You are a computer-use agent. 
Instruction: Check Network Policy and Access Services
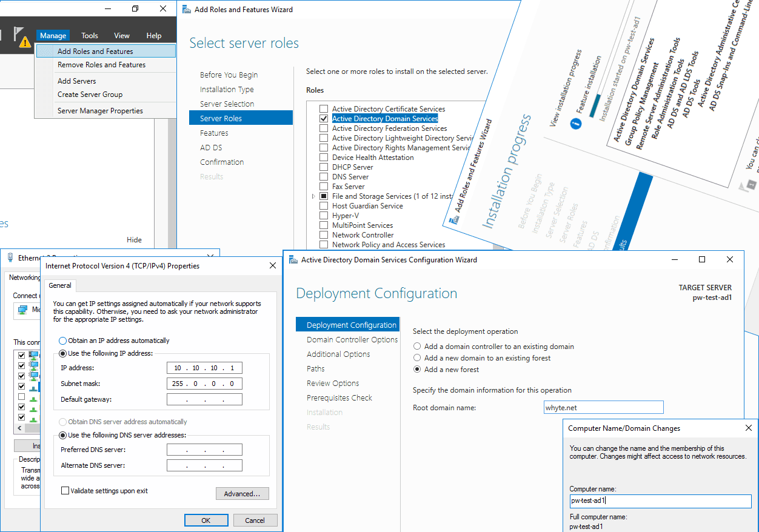pyautogui.click(x=324, y=245)
